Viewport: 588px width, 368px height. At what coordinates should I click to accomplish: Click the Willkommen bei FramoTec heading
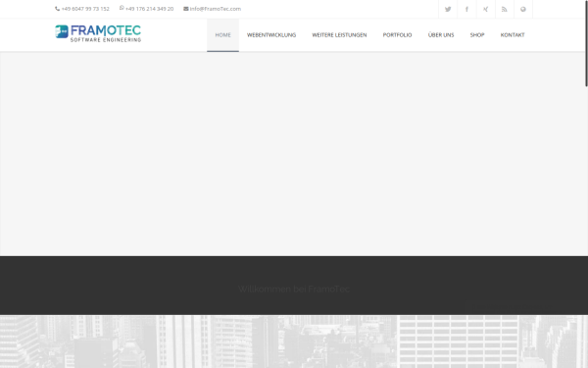[x=294, y=289]
